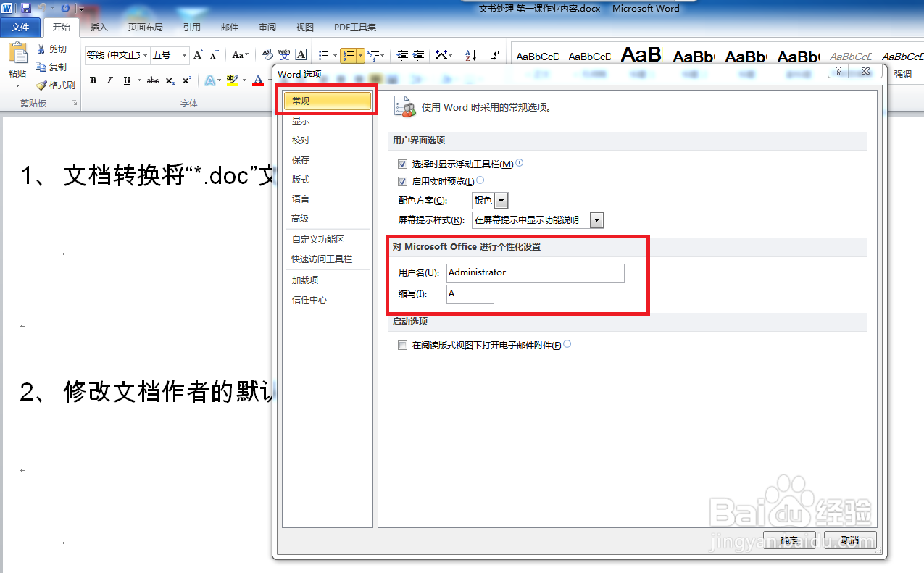Enable 在阅读版式视图下打开电子邮件附件 checkbox
Image resolution: width=924 pixels, height=573 pixels.
click(403, 346)
